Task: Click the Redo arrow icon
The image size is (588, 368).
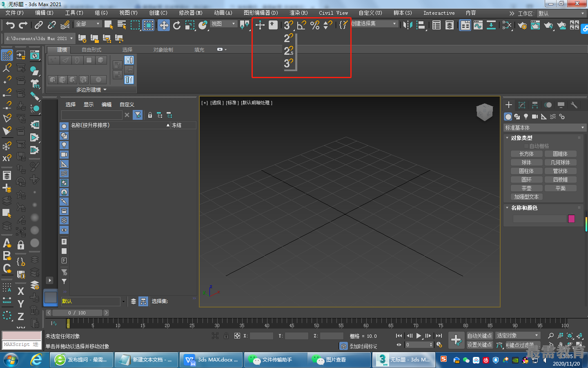Action: pos(23,25)
